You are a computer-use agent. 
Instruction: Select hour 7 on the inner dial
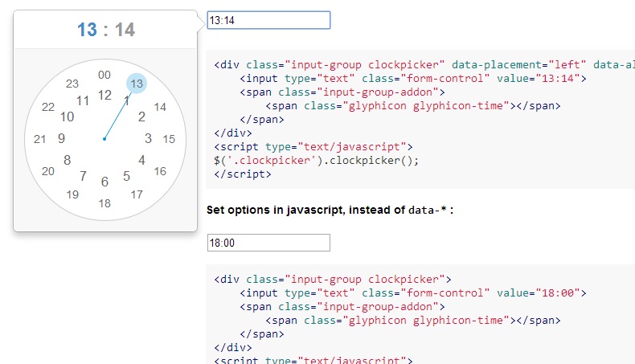tap(83, 176)
